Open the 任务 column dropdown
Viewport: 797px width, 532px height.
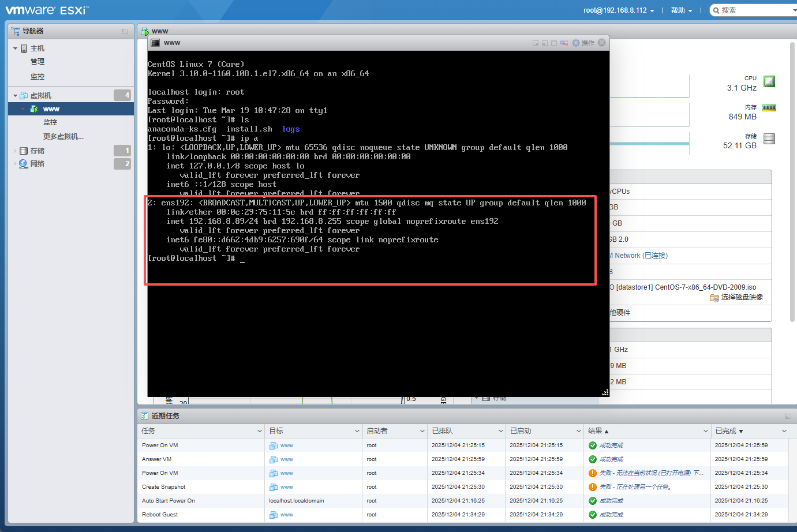pos(260,431)
